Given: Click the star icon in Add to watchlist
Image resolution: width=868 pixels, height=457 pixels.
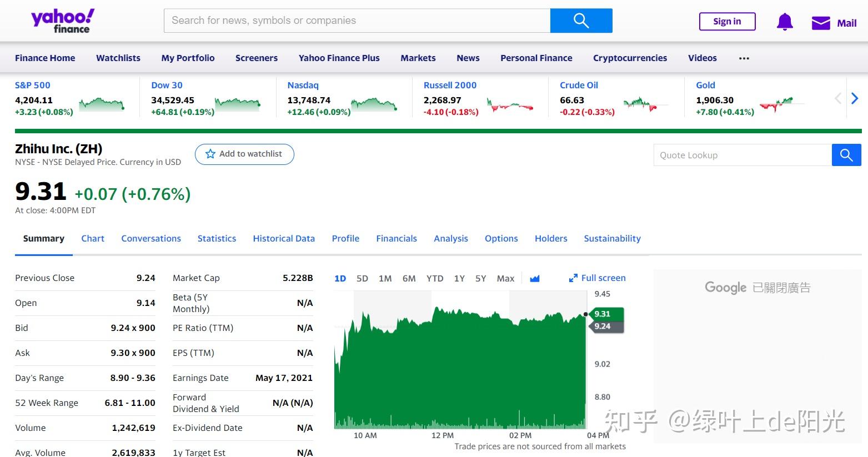Looking at the screenshot, I should (x=210, y=154).
